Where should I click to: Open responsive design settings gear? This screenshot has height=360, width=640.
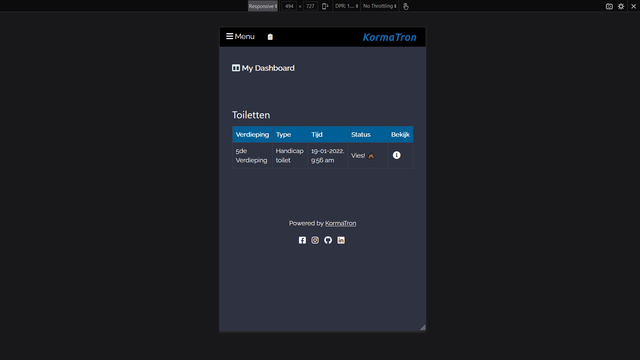(621, 6)
